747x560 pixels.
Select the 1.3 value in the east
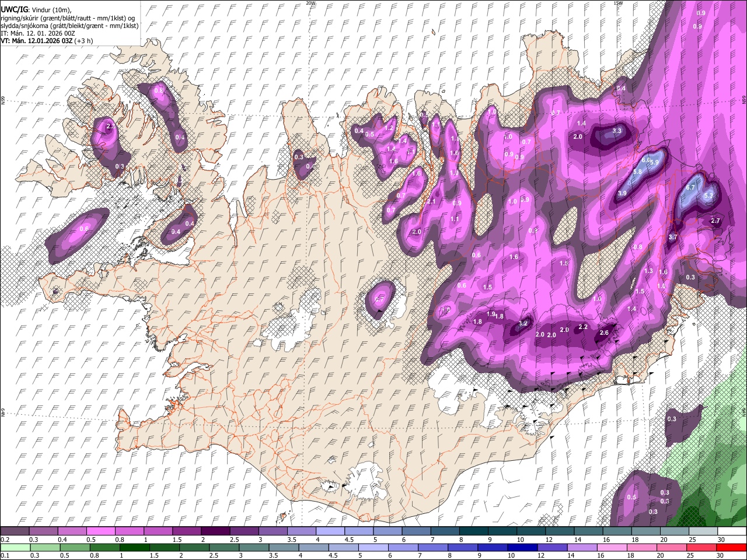point(648,271)
